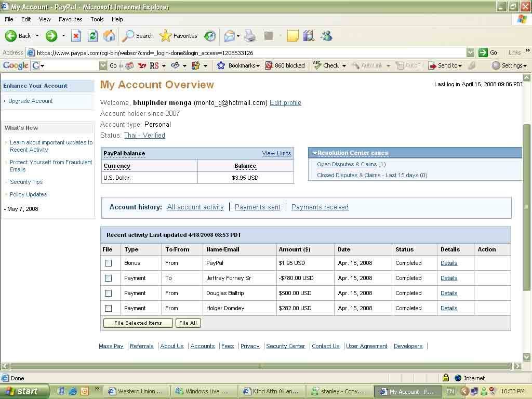Open the address bar dropdown arrow

[x=470, y=52]
